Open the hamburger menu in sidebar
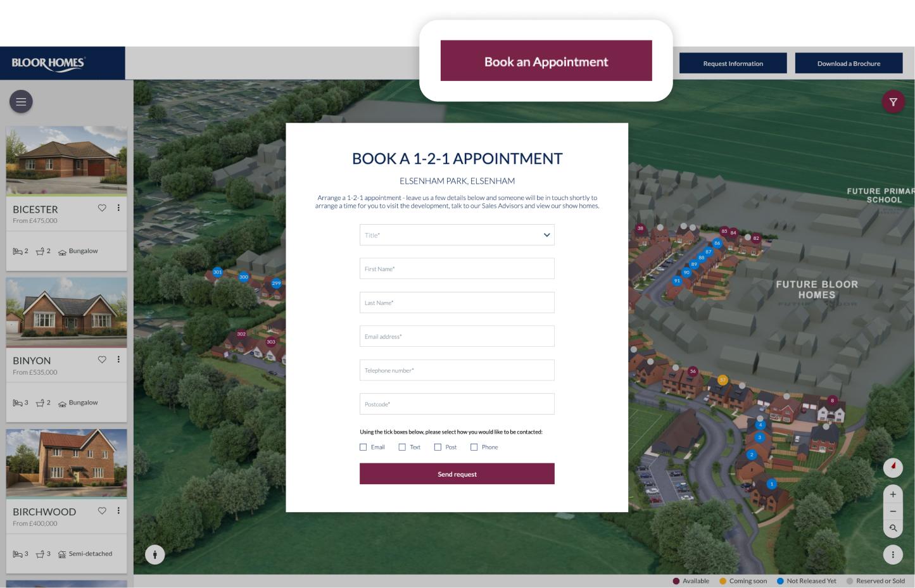Image resolution: width=915 pixels, height=588 pixels. click(21, 101)
